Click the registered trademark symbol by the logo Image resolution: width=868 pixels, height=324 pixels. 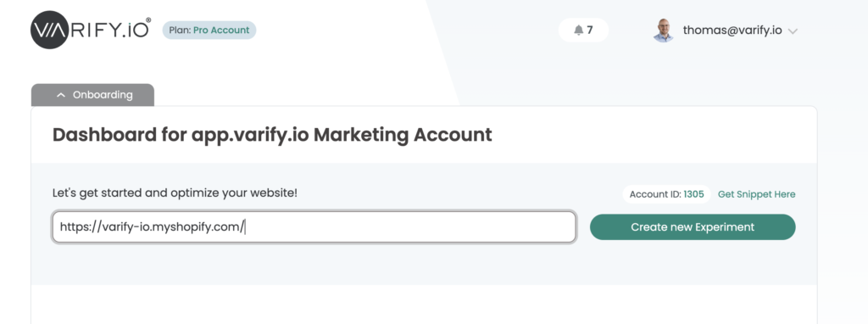coord(147,20)
